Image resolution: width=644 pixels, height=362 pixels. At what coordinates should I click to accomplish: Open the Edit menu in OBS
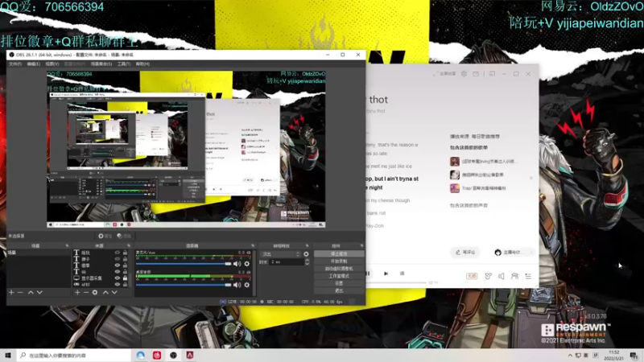click(x=34, y=64)
